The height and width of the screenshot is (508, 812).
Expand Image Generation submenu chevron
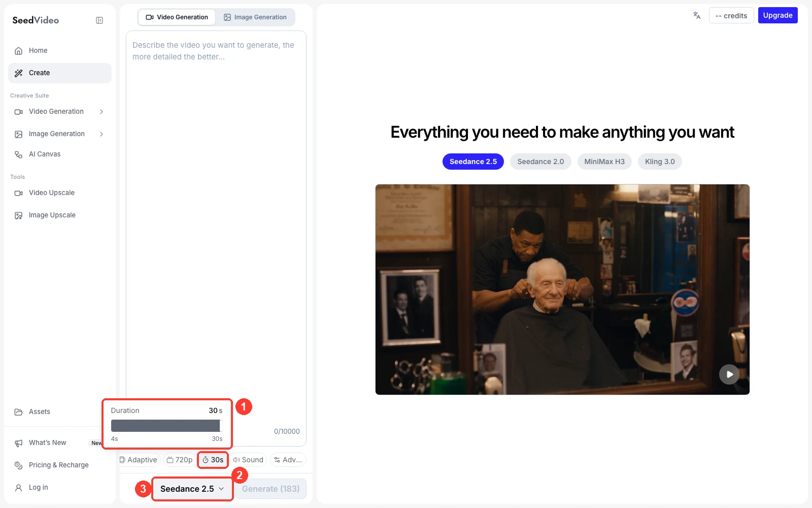101,134
